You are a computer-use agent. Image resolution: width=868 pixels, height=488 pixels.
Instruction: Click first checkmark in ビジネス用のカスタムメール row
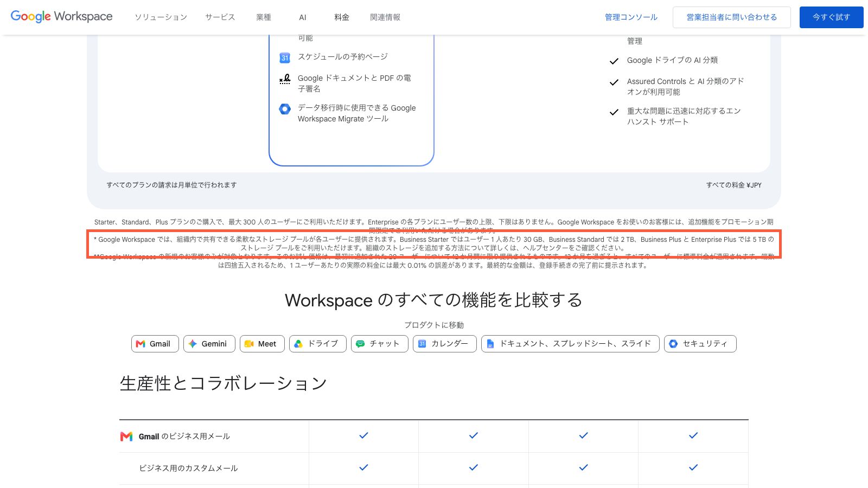[364, 467]
